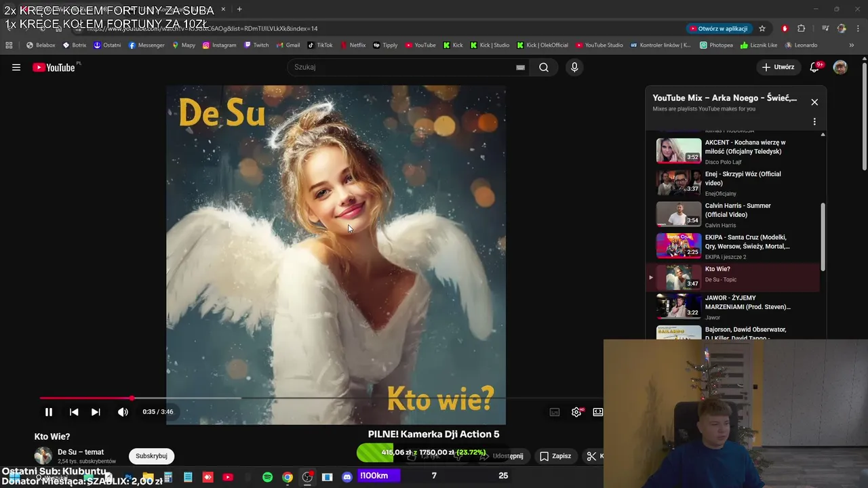Image resolution: width=868 pixels, height=488 pixels.
Task: Open the Chrome profile avatar
Action: [x=842, y=28]
